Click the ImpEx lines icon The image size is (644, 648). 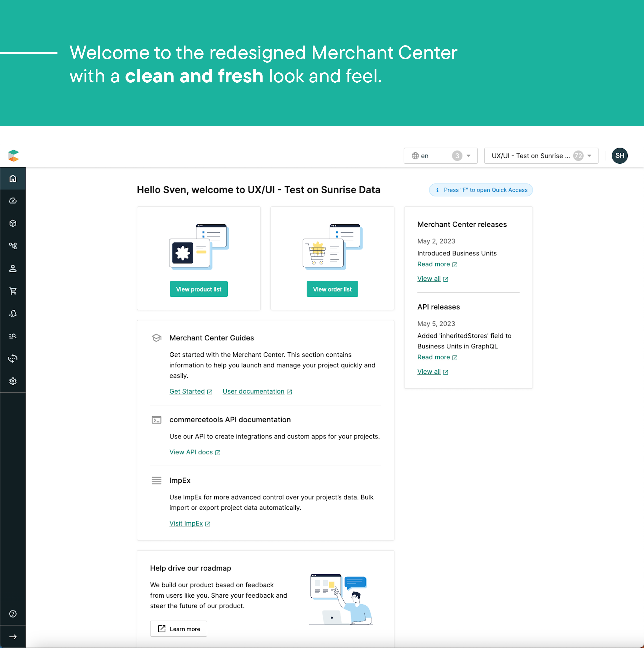pyautogui.click(x=156, y=480)
